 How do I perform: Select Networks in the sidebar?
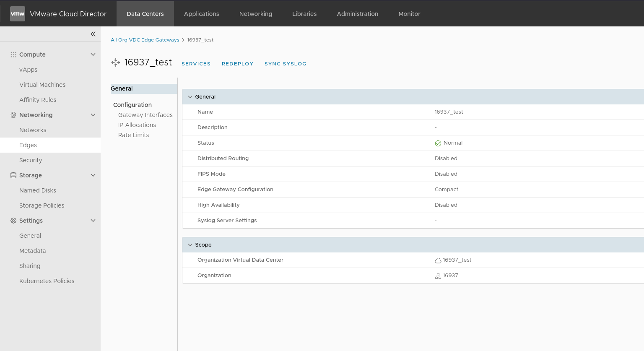click(33, 130)
